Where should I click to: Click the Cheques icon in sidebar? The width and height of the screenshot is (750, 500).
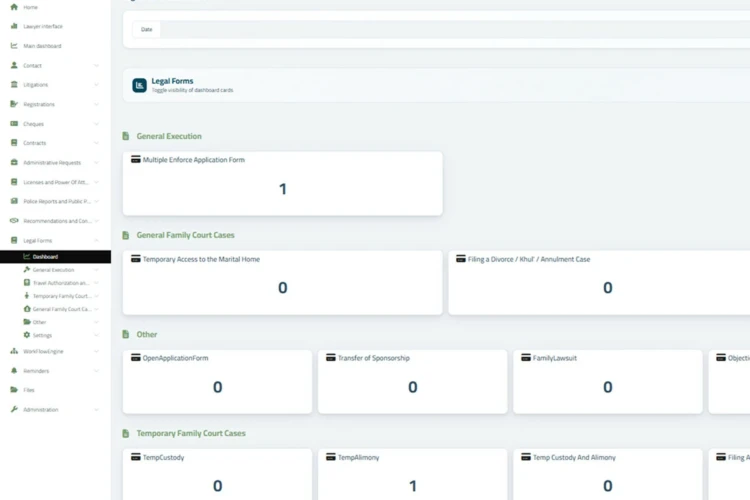[x=14, y=123]
